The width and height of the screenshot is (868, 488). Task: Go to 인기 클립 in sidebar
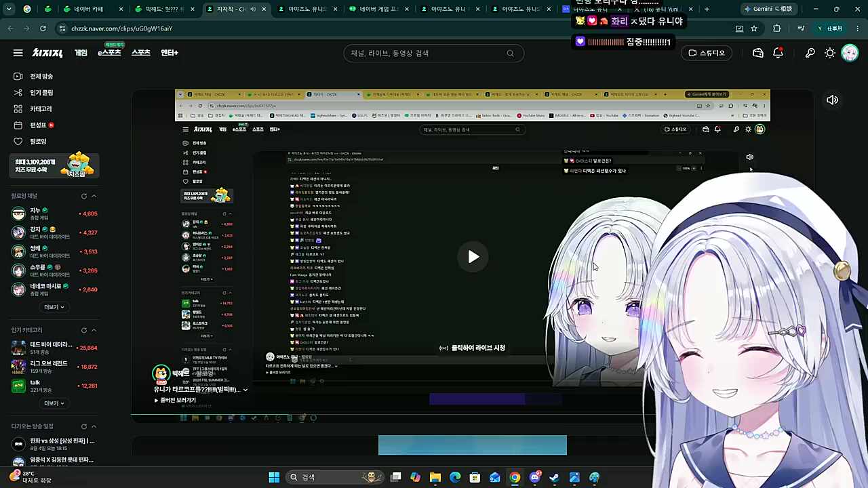pos(42,93)
